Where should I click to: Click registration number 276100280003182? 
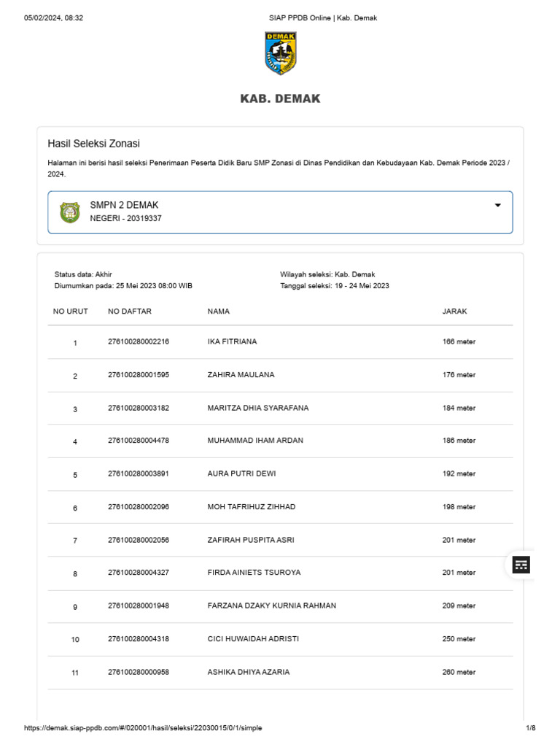[139, 408]
